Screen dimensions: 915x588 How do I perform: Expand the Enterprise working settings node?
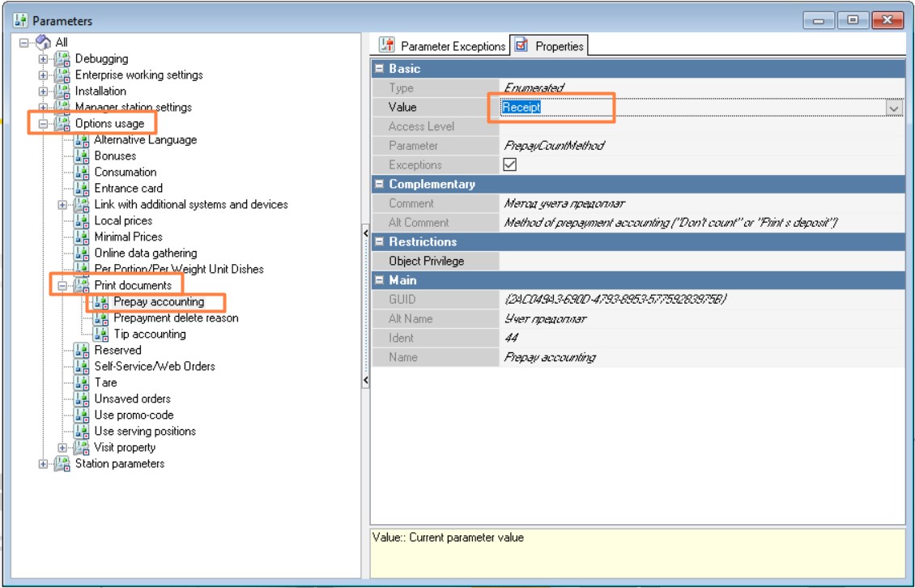coord(43,75)
